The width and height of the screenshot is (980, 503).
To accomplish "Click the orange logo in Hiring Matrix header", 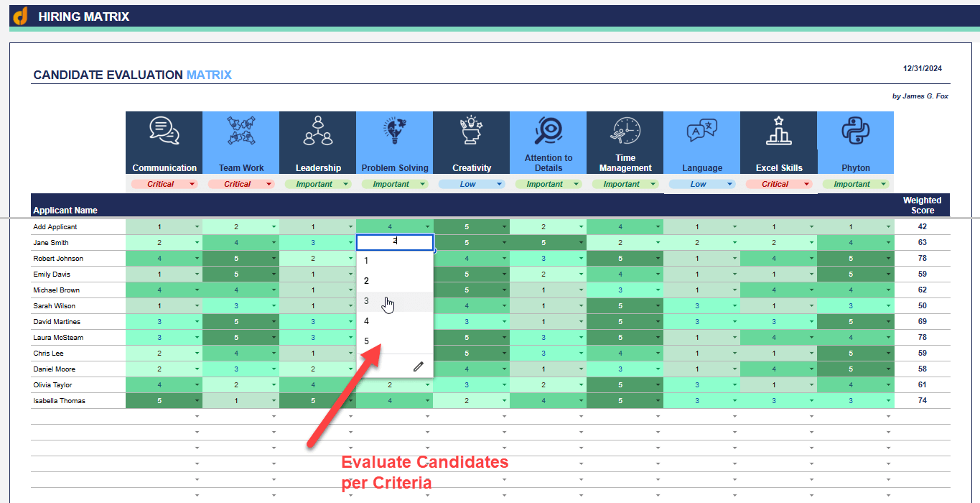I will (x=21, y=16).
